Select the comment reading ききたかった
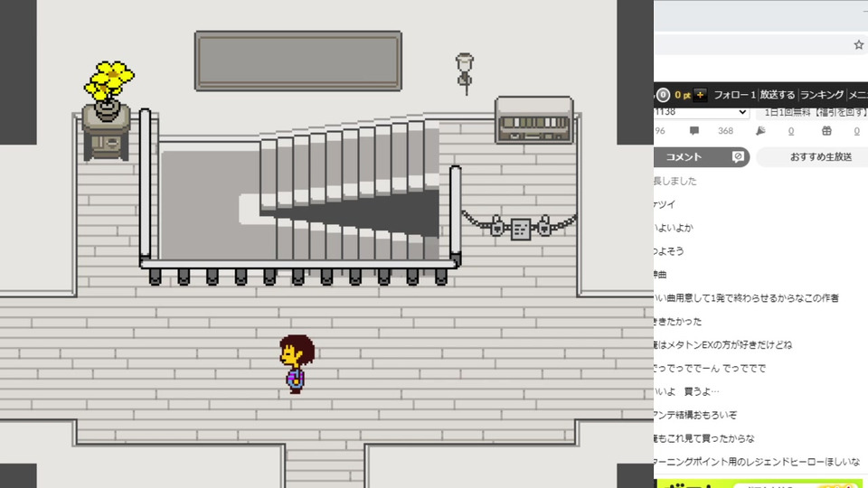This screenshot has height=488, width=868. coord(677,322)
